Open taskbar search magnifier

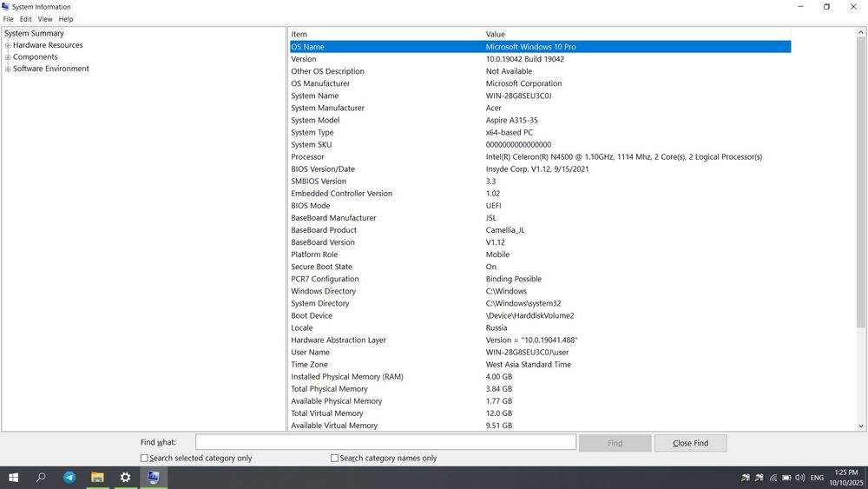[x=41, y=478]
